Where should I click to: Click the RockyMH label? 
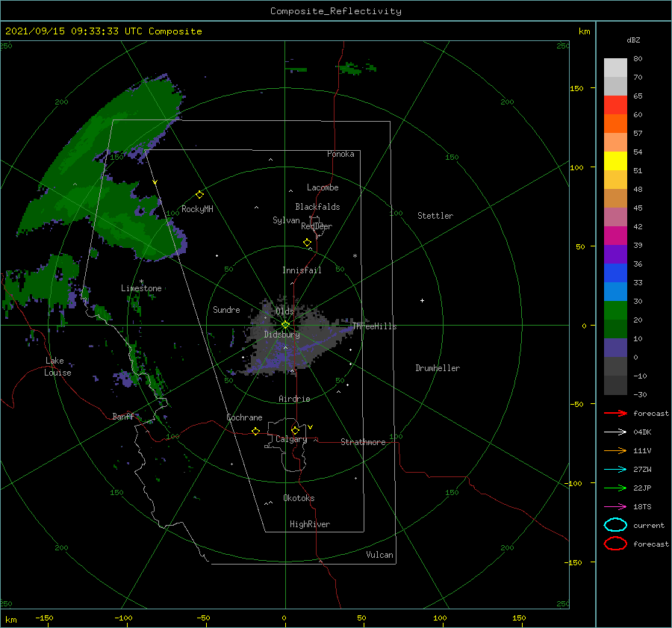tap(197, 209)
